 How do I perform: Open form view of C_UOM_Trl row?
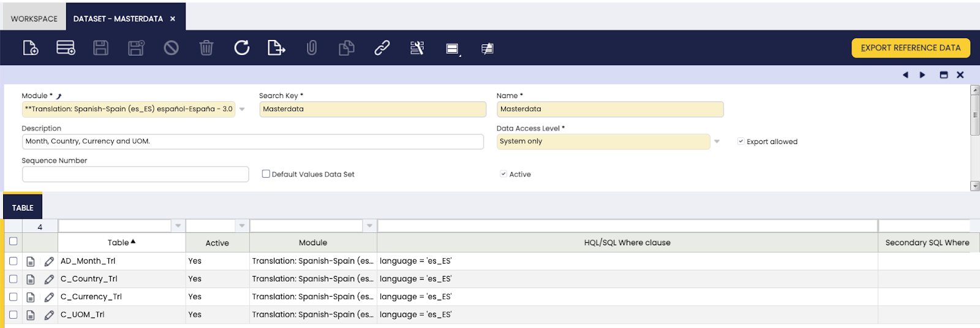tap(31, 315)
